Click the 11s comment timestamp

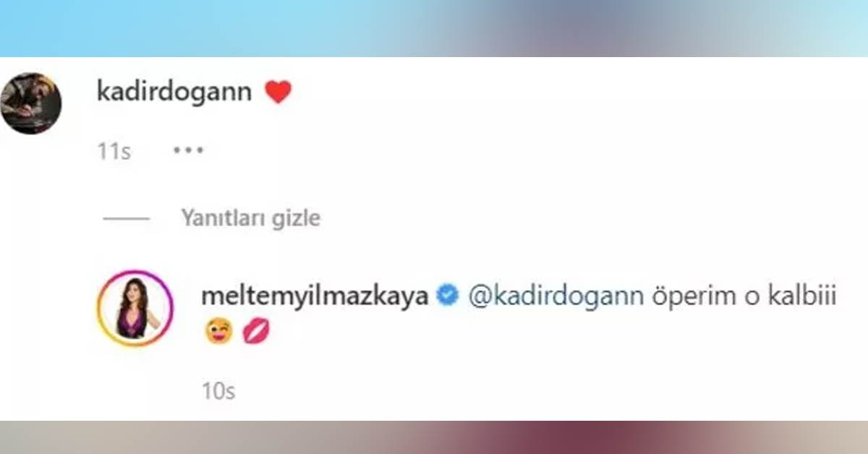coord(114,152)
